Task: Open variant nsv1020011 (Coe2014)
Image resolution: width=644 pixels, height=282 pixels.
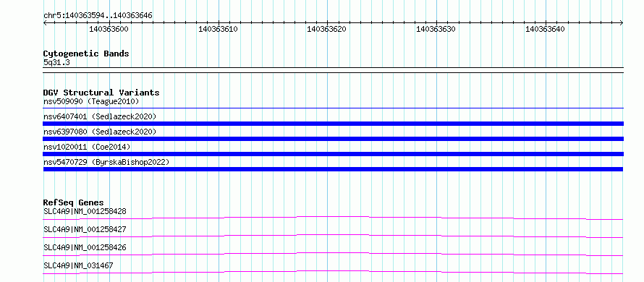Action: pyautogui.click(x=87, y=147)
